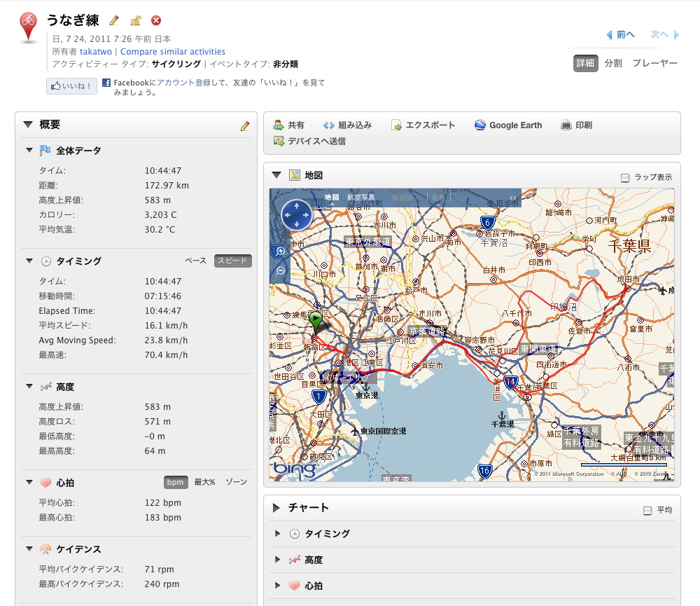Image resolution: width=700 pixels, height=606 pixels.
Task: Click the padlock privacy icon by title
Action: (136, 20)
